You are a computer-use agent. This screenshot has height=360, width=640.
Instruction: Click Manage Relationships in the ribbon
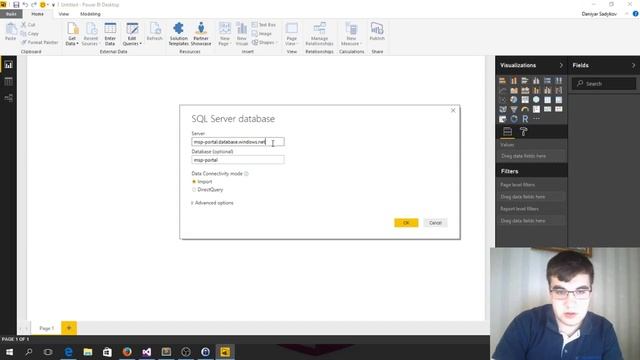pyautogui.click(x=319, y=34)
